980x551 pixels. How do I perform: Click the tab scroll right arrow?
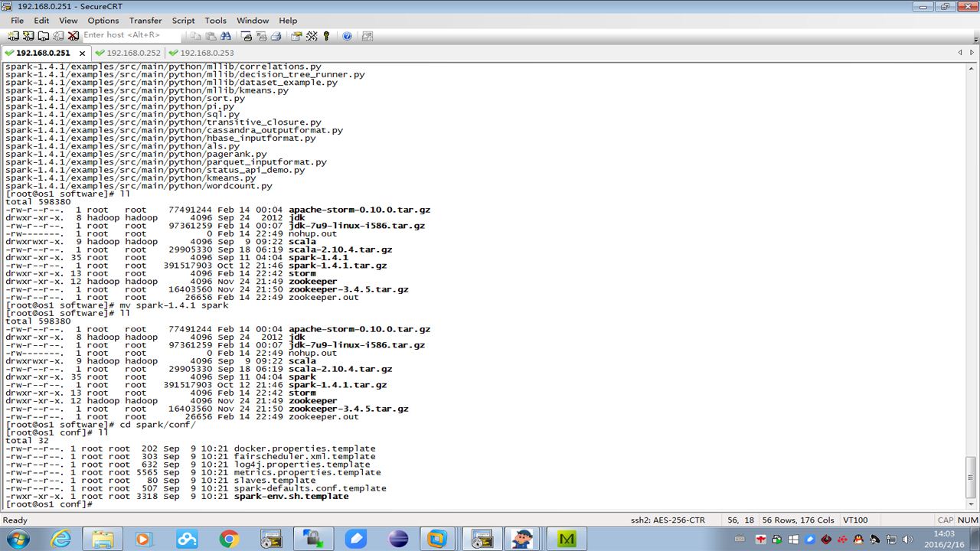point(973,53)
